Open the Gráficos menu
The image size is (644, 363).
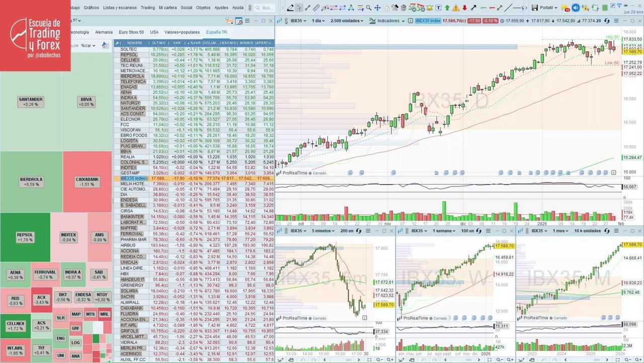pos(91,8)
